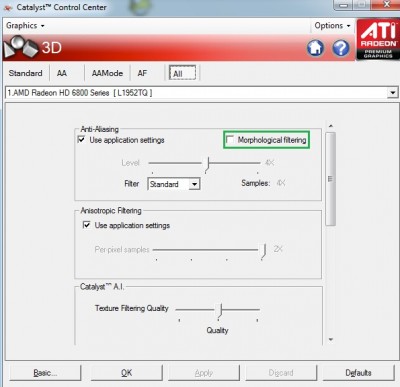Screen dimensions: 400x387
Task: Uncheck Anisotropic Filtering Use application settings
Action: pos(86,225)
